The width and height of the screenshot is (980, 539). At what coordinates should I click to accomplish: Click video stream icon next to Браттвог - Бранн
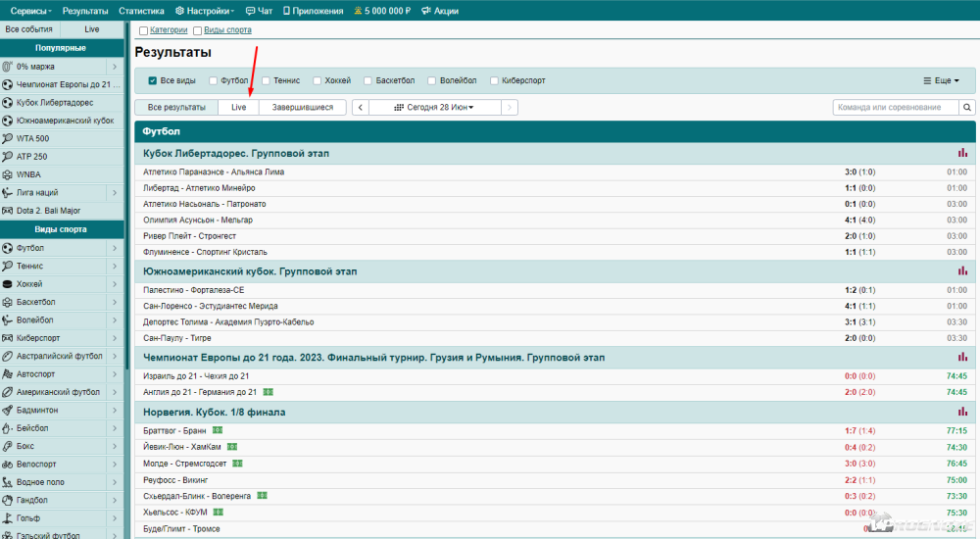pos(219,430)
